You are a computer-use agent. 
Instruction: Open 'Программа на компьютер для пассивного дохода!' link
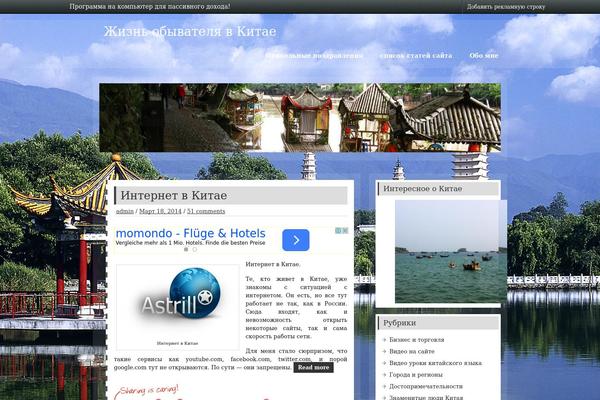click(x=150, y=7)
